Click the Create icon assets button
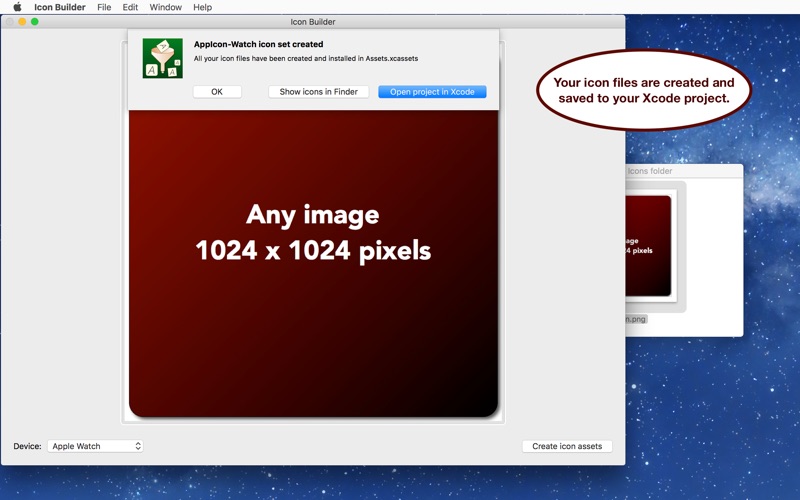800x500 pixels. 567,446
